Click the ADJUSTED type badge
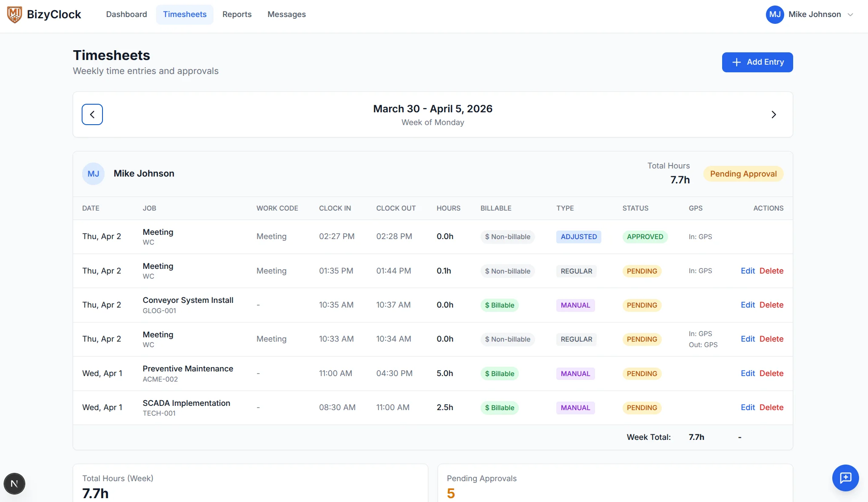868x502 pixels. tap(578, 237)
